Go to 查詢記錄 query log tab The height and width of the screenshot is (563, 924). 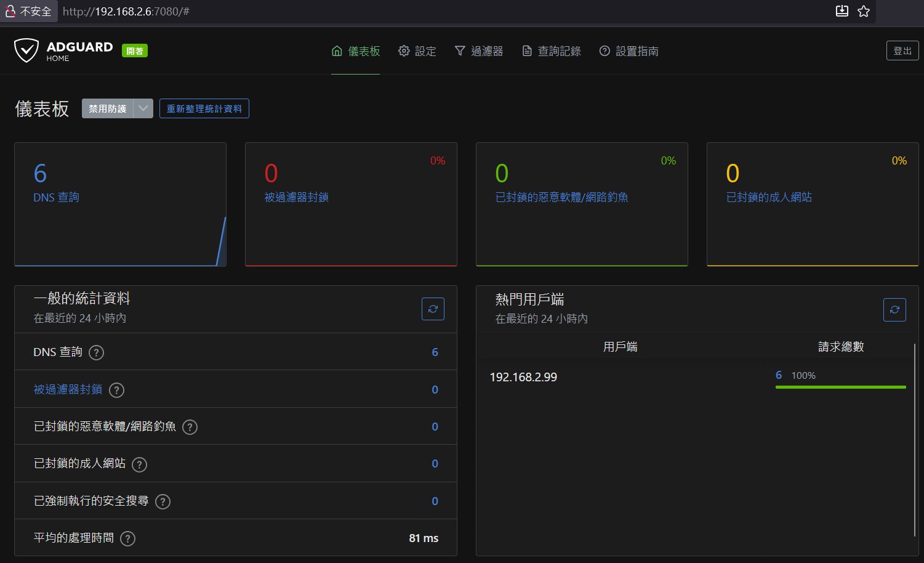[552, 51]
